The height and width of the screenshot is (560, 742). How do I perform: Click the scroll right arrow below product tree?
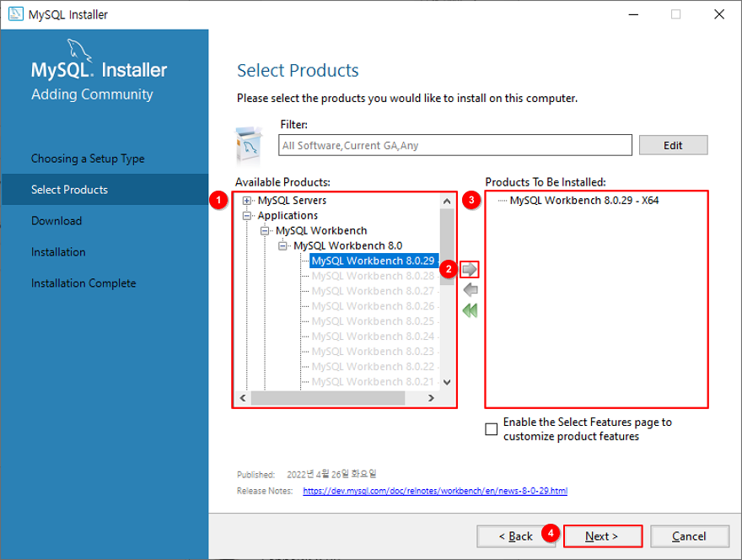coord(431,398)
